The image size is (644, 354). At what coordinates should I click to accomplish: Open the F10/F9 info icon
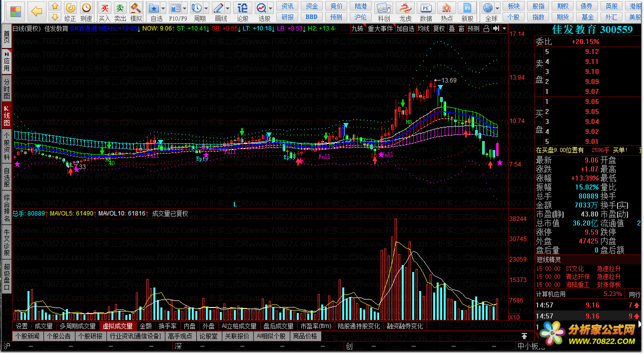pos(175,8)
